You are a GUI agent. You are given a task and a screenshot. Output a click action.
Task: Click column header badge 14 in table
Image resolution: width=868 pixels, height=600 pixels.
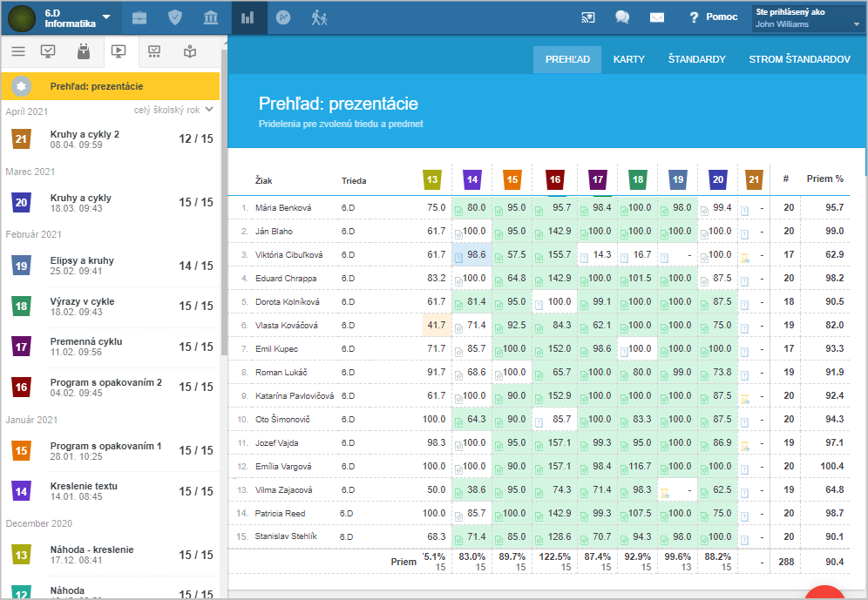click(x=471, y=179)
